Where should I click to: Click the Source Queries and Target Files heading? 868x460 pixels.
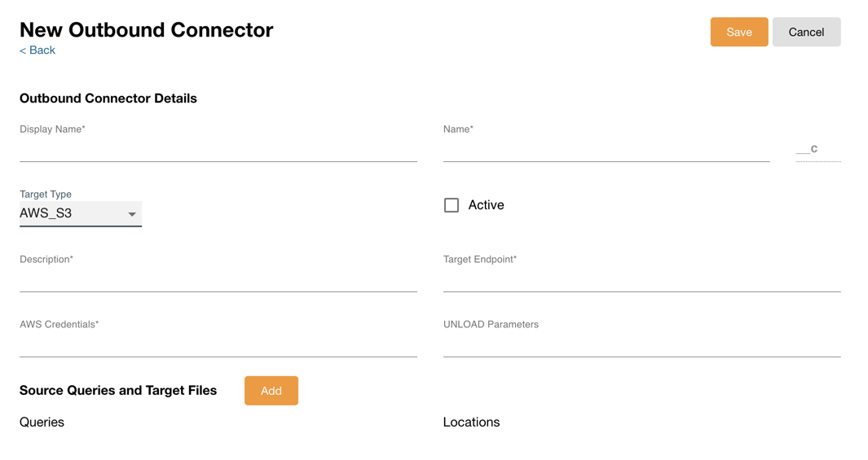click(118, 391)
